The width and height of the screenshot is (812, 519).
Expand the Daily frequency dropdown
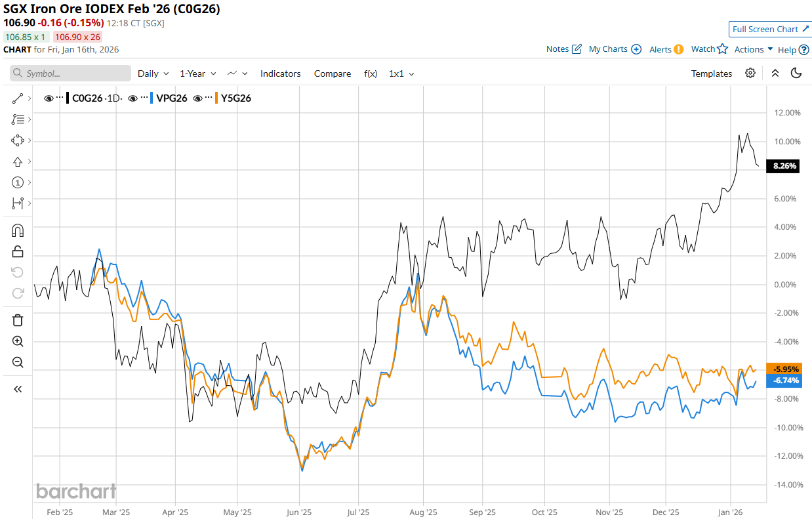point(153,73)
